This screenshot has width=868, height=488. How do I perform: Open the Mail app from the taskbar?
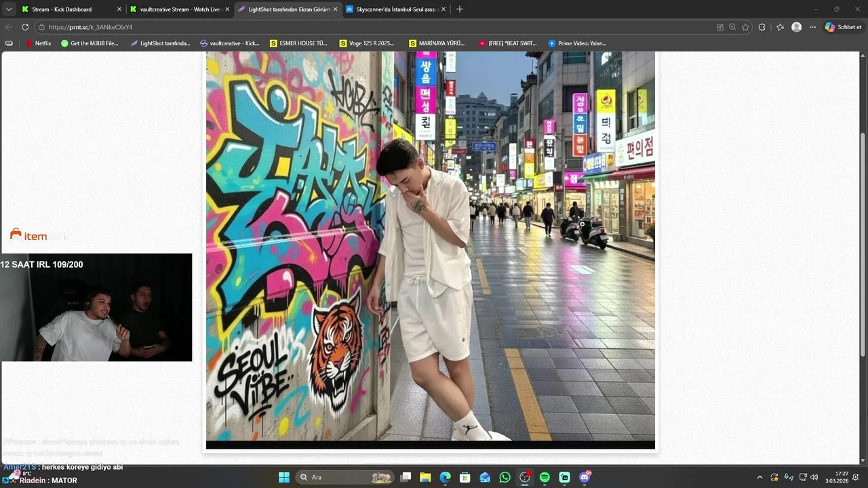tap(485, 477)
